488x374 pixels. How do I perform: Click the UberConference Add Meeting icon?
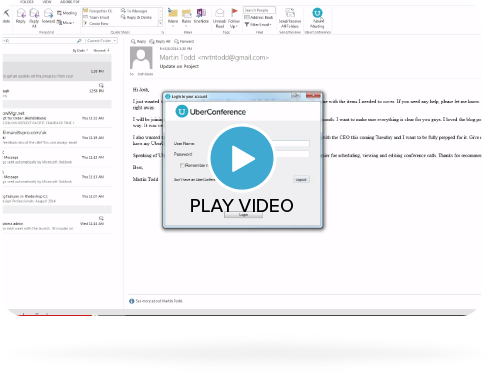click(317, 18)
